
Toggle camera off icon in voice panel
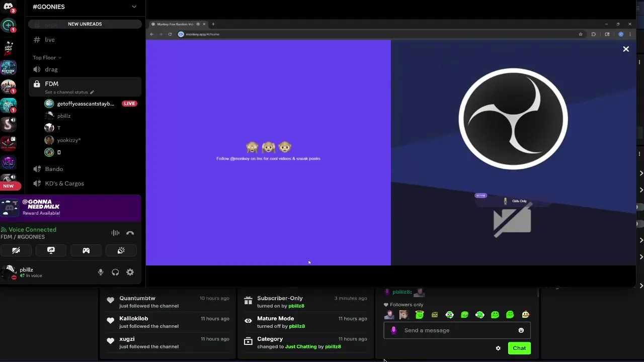tap(16, 250)
